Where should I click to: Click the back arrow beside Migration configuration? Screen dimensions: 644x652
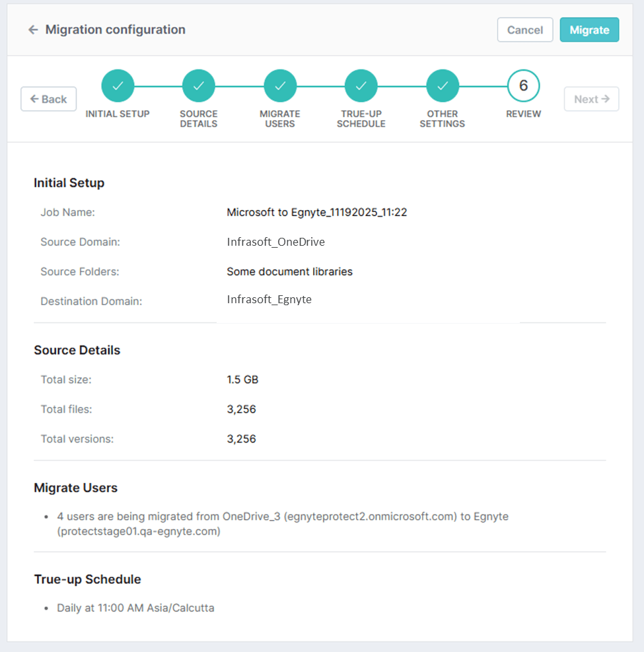[33, 30]
